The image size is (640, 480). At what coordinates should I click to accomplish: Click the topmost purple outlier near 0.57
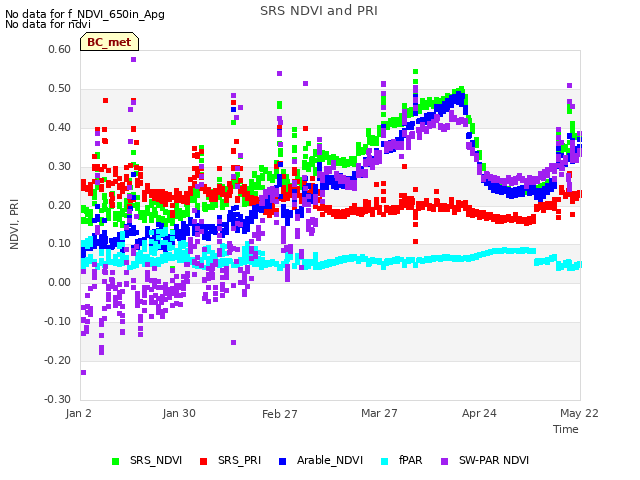pyautogui.click(x=133, y=60)
